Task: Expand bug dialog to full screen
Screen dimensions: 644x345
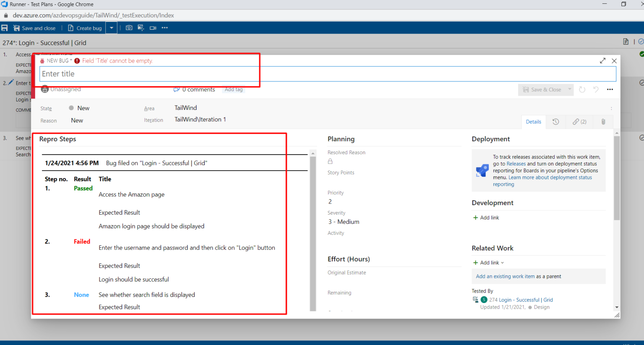Action: point(602,61)
